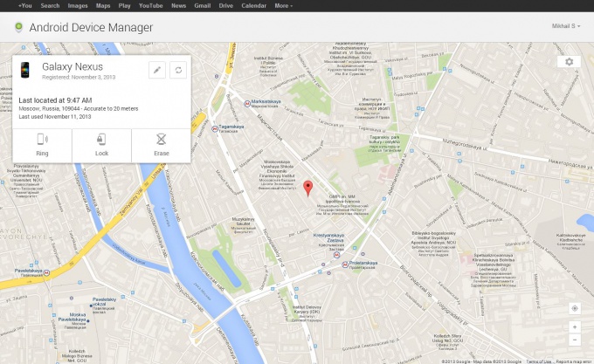Click the Android Device Manager logo icon
Screen dimensions: 594x364
(18, 27)
